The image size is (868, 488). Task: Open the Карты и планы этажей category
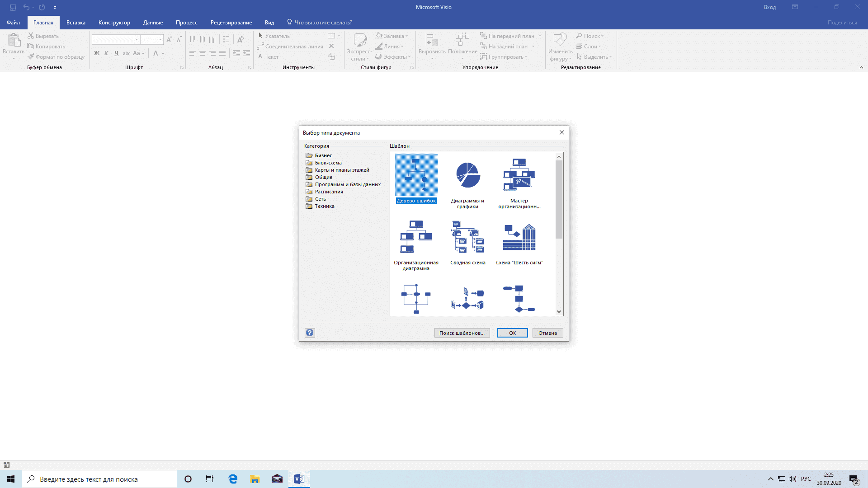(342, 170)
